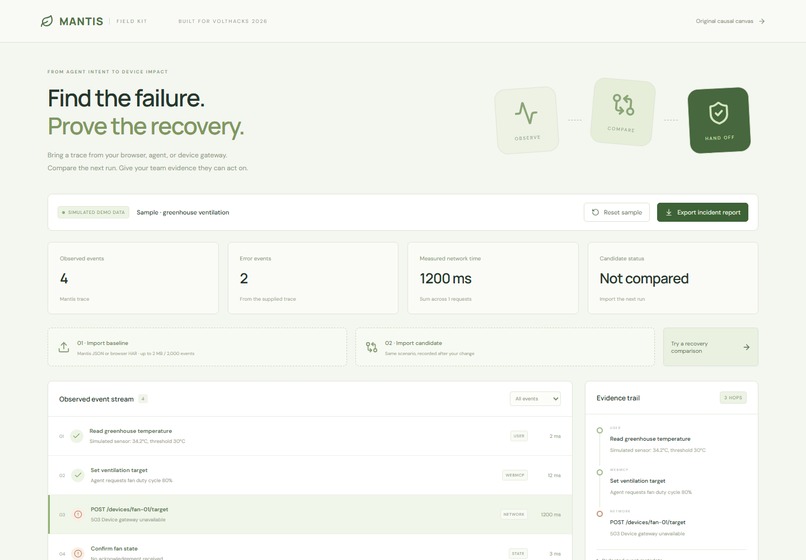The width and height of the screenshot is (806, 560).
Task: Click the NETWORK tag on the POST event
Action: coord(514,514)
